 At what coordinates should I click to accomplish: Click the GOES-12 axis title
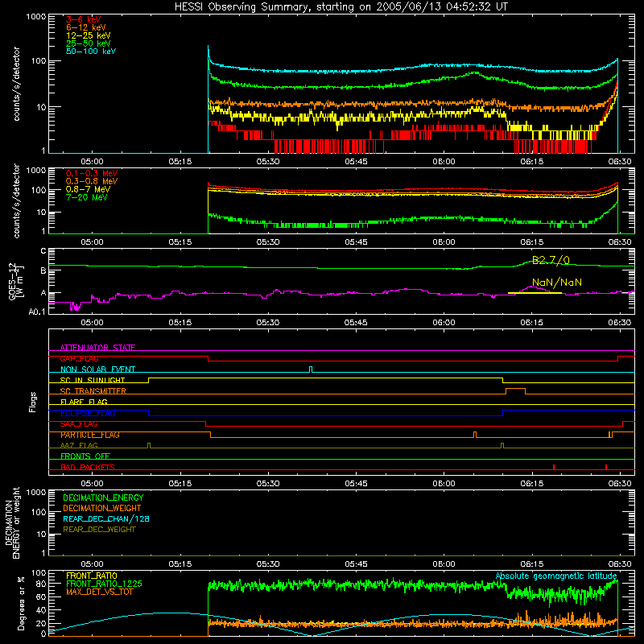pyautogui.click(x=15, y=282)
